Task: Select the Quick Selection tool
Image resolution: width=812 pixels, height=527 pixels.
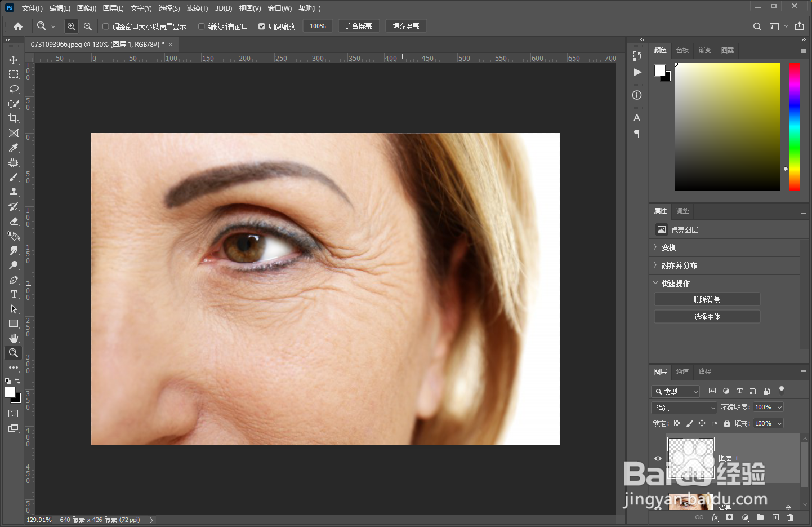Action: coord(14,104)
